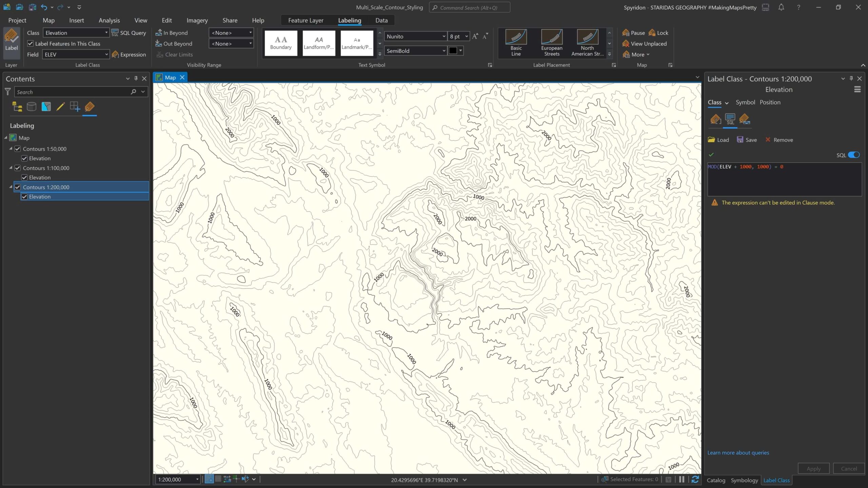The height and width of the screenshot is (488, 868).
Task: Collapse the Contours 1:100,000 layer
Action: coord(11,168)
